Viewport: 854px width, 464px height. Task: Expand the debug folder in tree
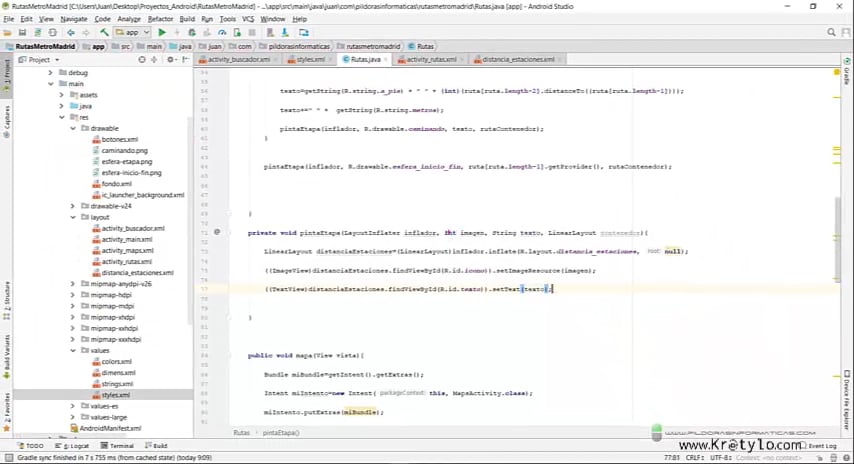tap(51, 72)
